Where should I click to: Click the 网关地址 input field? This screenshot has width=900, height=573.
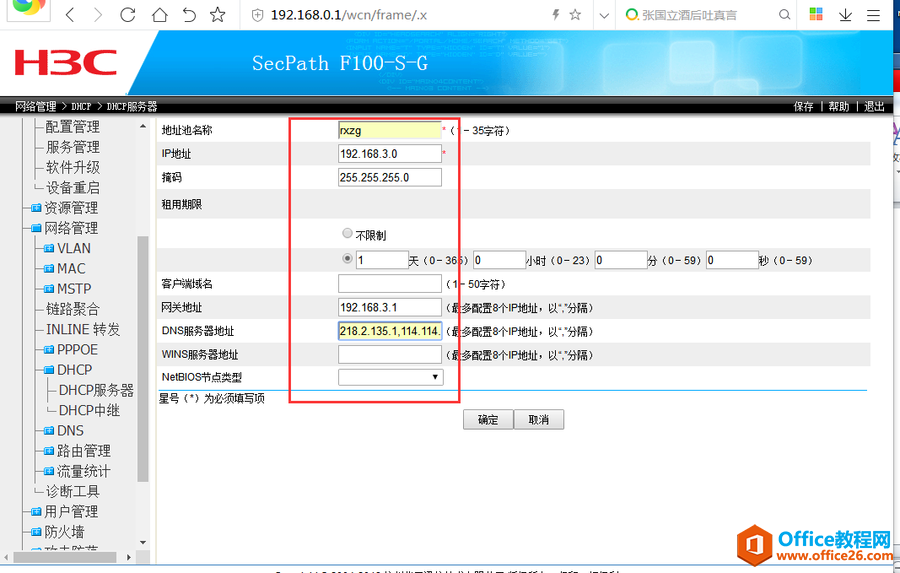(x=390, y=307)
